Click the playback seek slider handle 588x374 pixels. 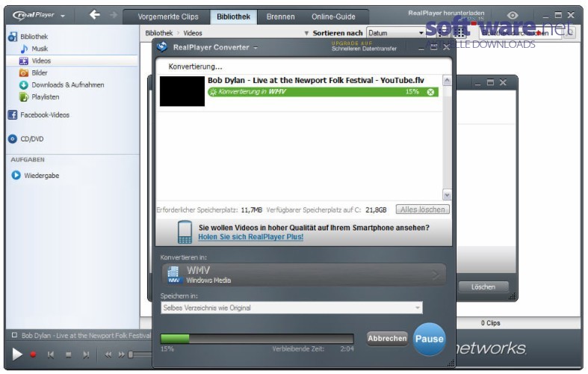point(131,355)
